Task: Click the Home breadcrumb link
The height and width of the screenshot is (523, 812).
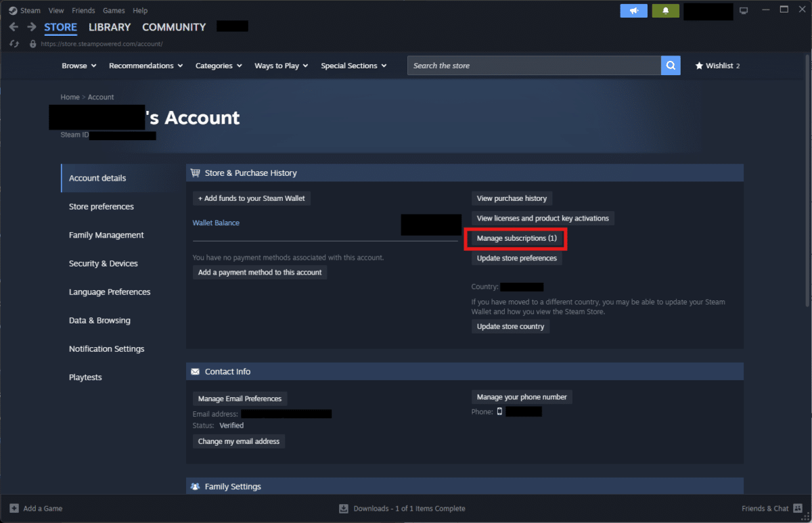Action: click(x=70, y=97)
